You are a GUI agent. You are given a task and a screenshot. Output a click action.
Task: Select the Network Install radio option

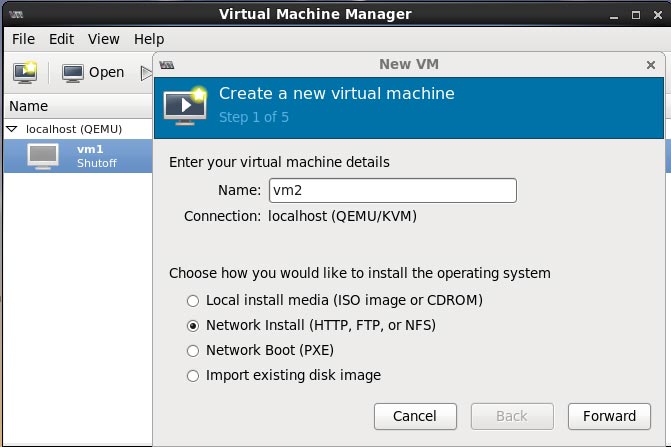point(193,326)
